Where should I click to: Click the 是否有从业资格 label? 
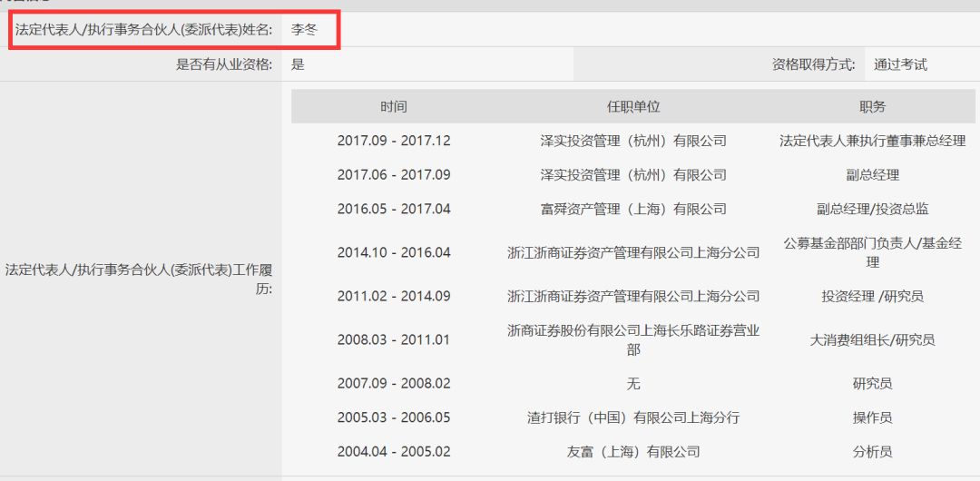(224, 64)
